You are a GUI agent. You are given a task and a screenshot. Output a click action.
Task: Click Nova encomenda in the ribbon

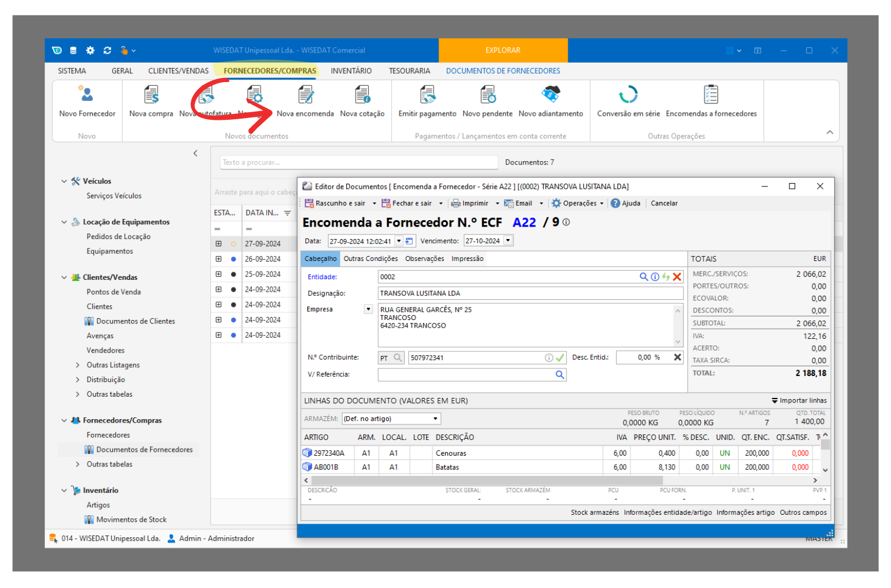(305, 96)
